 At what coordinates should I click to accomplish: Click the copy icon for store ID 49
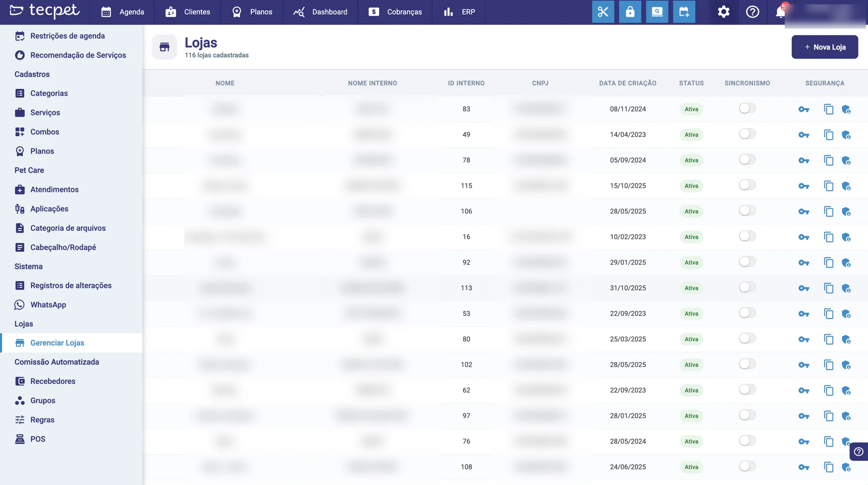click(829, 135)
